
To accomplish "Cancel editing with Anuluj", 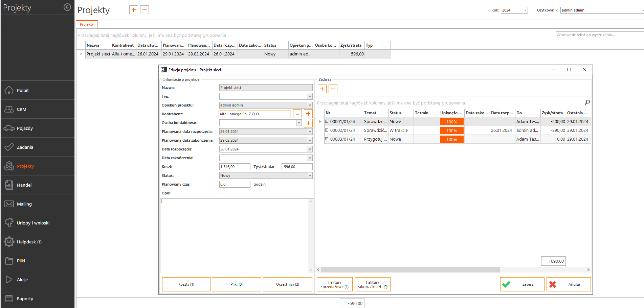I will pyautogui.click(x=569, y=284).
